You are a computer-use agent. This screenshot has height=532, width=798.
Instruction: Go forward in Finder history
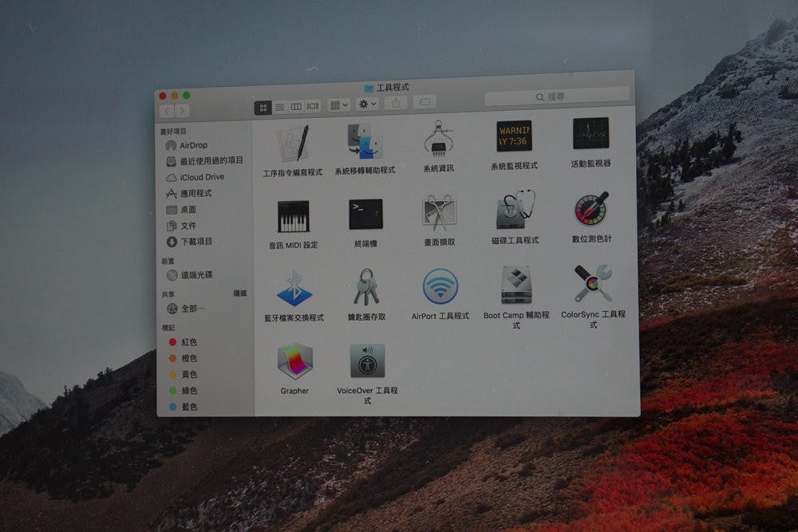182,110
